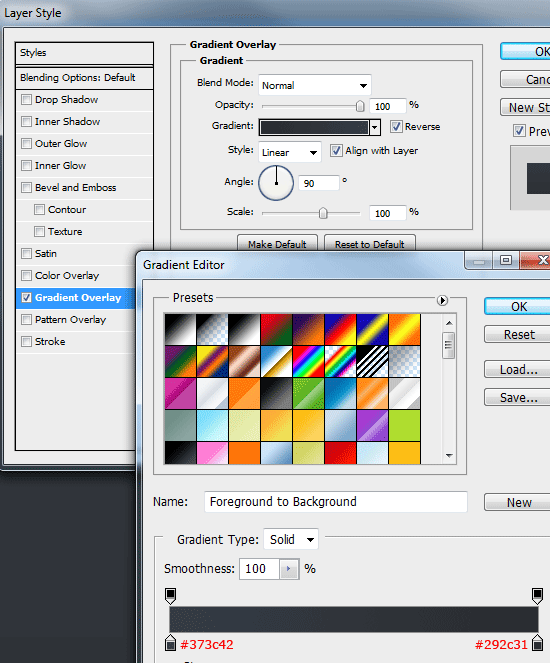
Task: Click the right opacity stop above gradient bar
Action: pos(538,595)
